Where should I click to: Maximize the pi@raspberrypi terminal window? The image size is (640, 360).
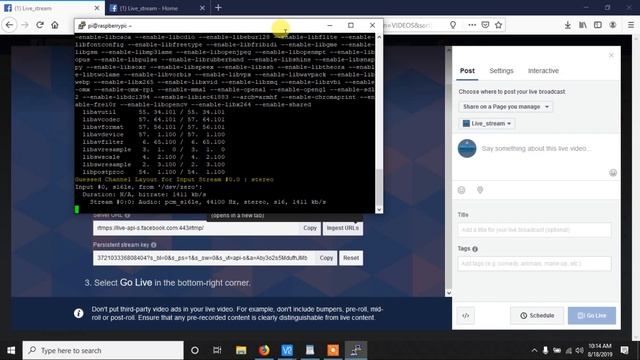coord(351,25)
